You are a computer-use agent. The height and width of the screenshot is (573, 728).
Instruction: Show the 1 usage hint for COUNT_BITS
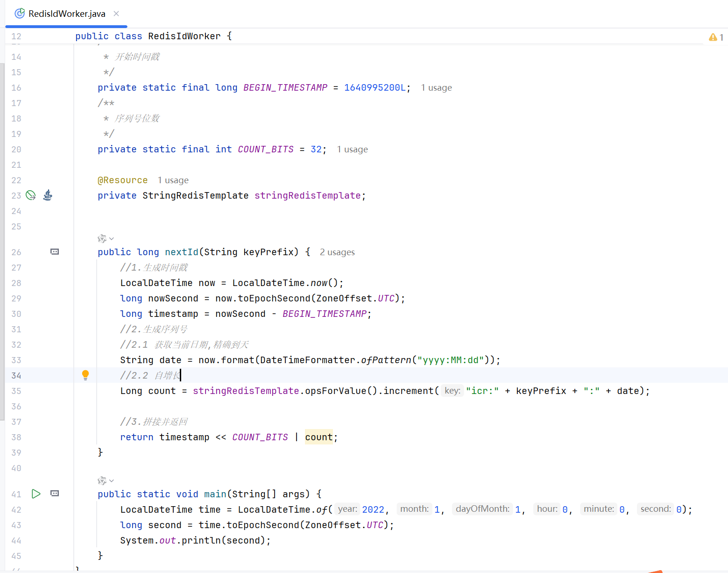point(353,150)
